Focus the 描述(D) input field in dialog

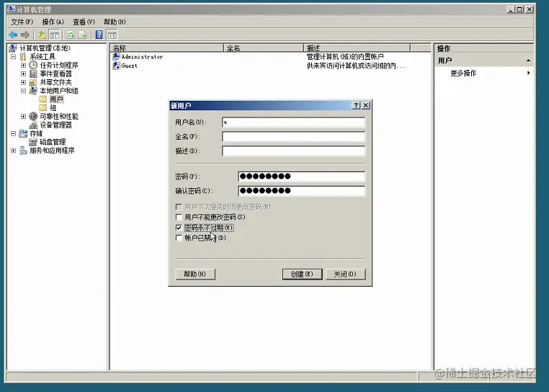pyautogui.click(x=293, y=151)
